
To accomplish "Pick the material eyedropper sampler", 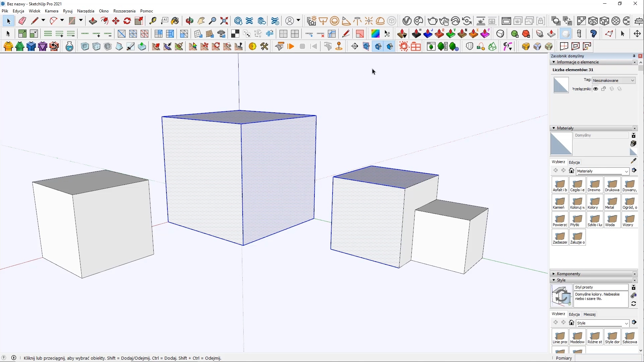I will pos(633,161).
